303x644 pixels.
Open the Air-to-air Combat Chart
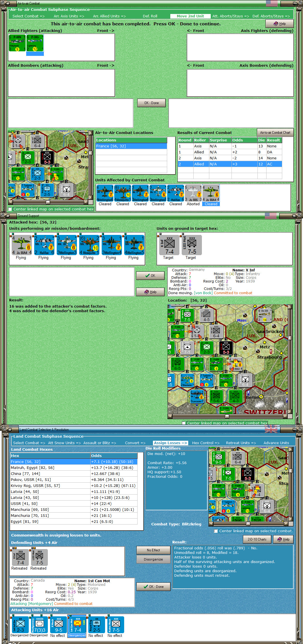pos(275,133)
